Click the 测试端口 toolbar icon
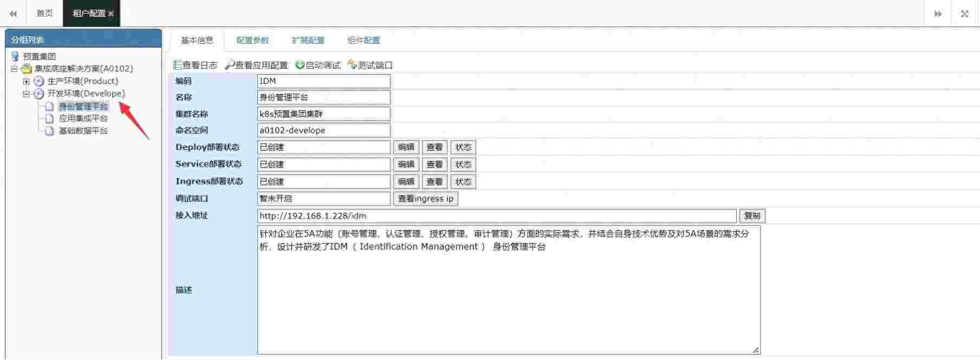Viewport: 980px width, 360px height. 352,65
